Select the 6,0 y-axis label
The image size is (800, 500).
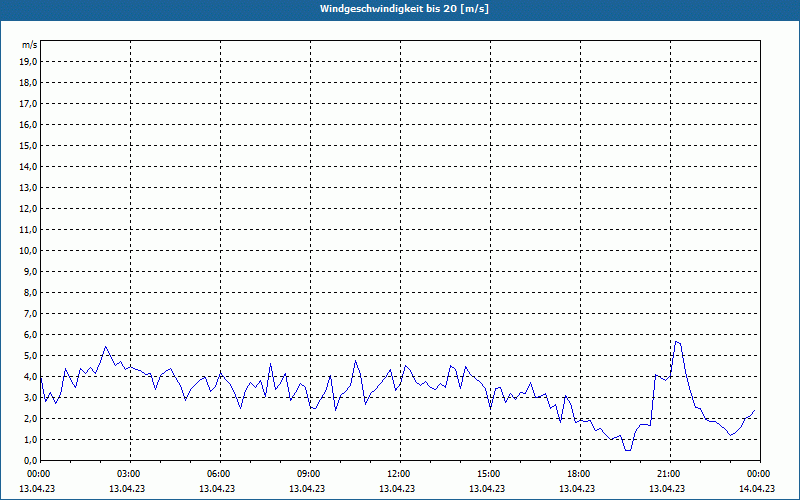[31, 335]
